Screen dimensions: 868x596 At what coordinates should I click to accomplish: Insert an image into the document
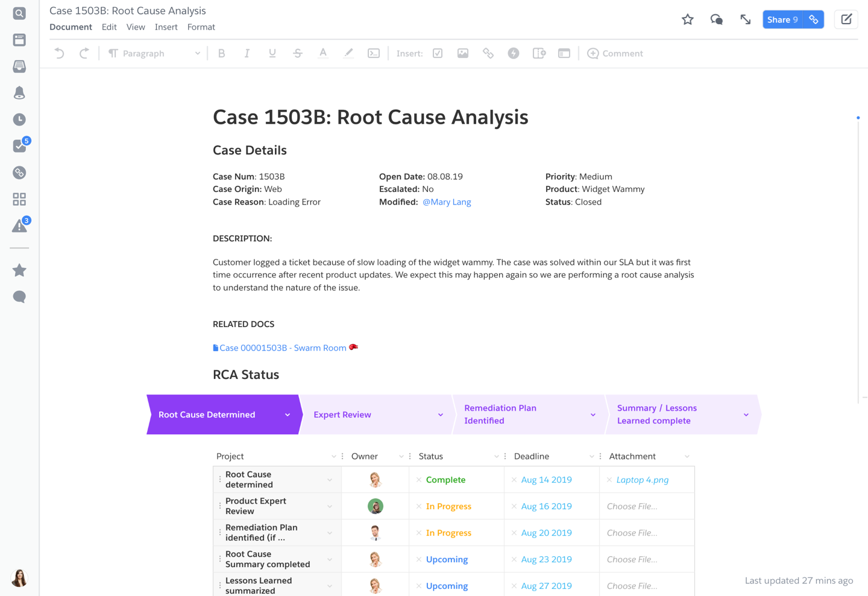[462, 53]
